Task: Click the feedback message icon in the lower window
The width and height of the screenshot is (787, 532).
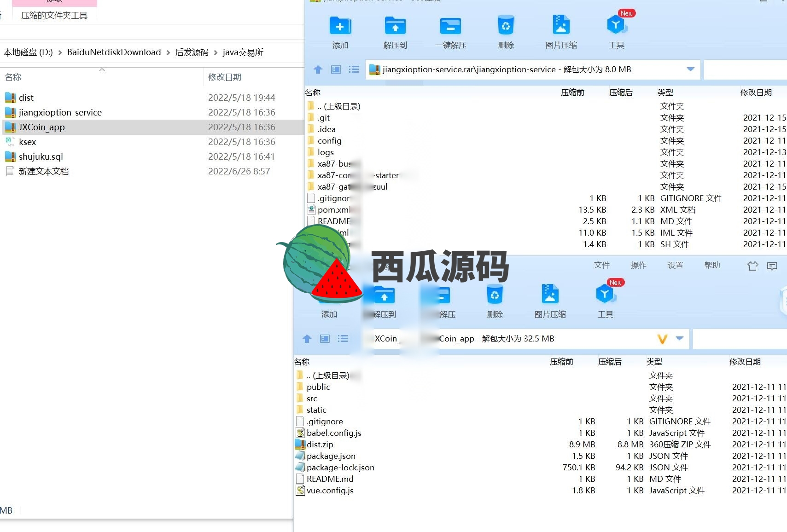Action: 772,266
